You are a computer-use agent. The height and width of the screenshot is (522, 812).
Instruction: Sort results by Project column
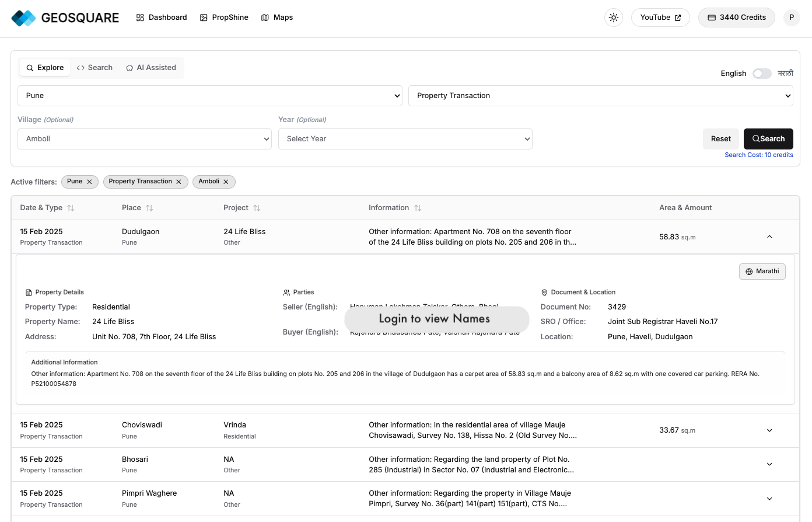[x=257, y=208]
